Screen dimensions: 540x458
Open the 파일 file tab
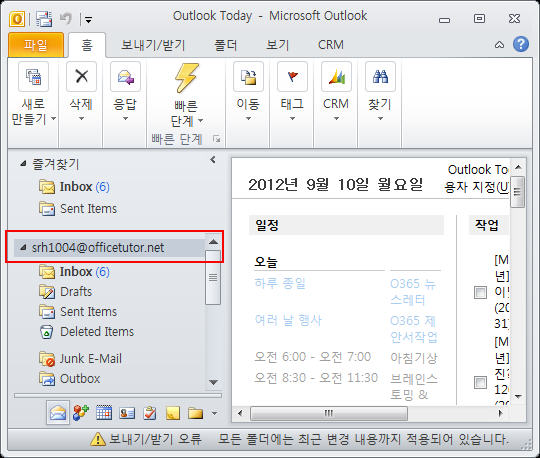coord(36,45)
